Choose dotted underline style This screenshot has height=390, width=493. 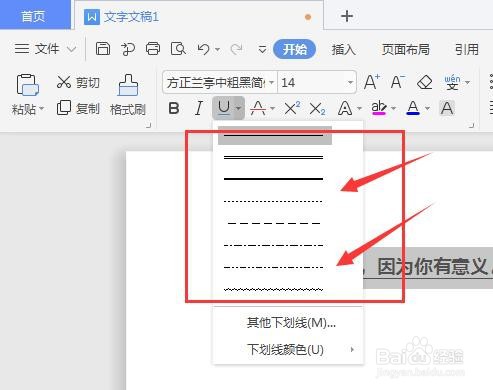pos(273,201)
